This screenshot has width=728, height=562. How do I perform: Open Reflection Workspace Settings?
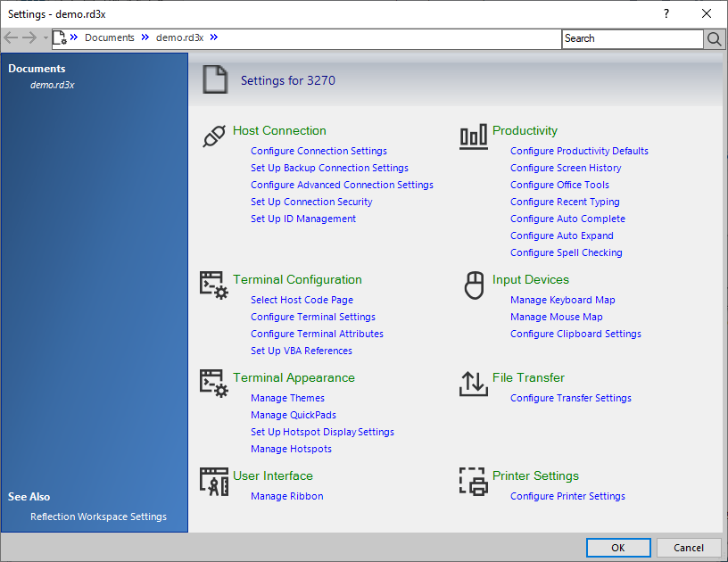pyautogui.click(x=98, y=517)
